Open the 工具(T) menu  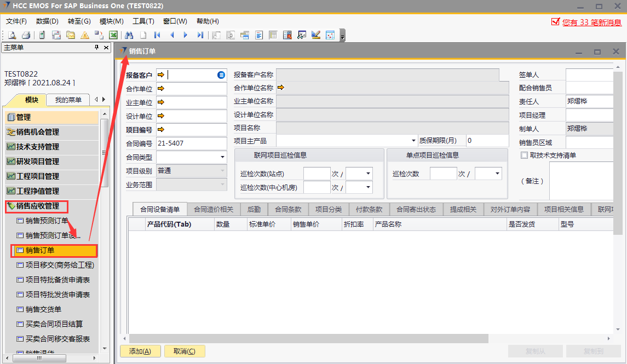point(143,21)
